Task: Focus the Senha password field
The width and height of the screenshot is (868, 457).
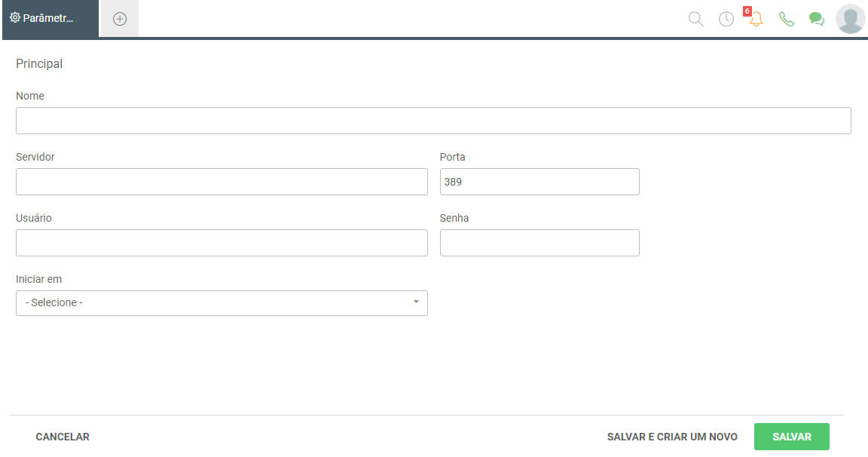Action: [539, 243]
